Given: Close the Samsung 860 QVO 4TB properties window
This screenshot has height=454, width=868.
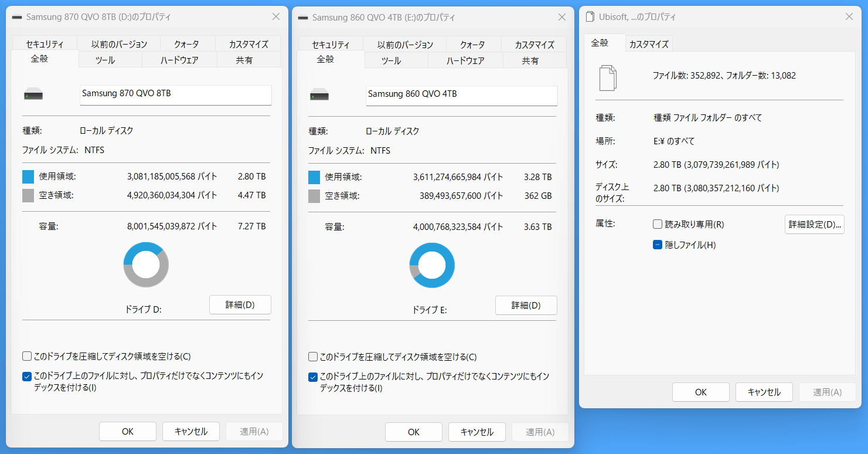Looking at the screenshot, I should (562, 17).
